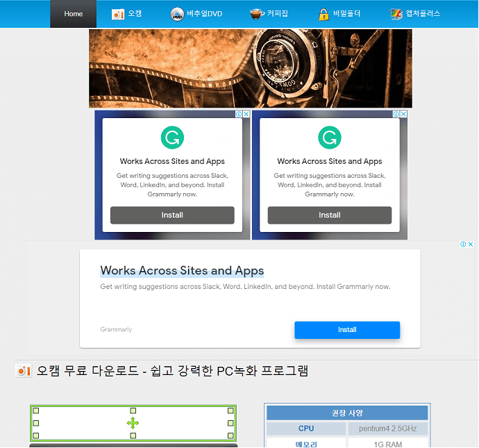479x448 pixels.
Task: Click Grammarly logo in right ad
Action: pyautogui.click(x=330, y=138)
